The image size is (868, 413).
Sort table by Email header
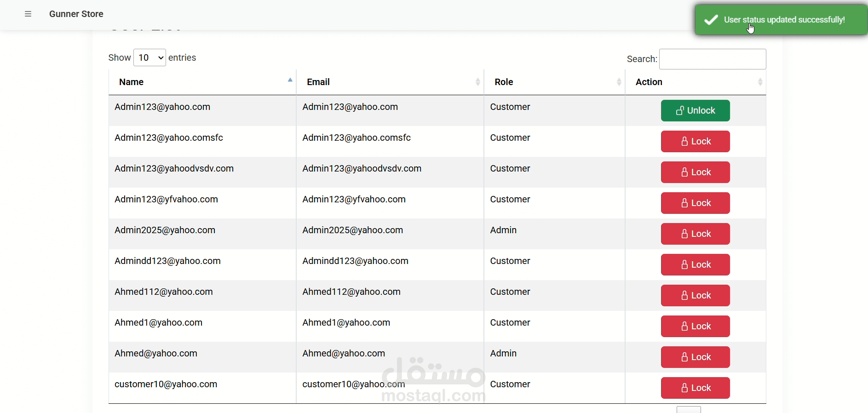point(318,82)
